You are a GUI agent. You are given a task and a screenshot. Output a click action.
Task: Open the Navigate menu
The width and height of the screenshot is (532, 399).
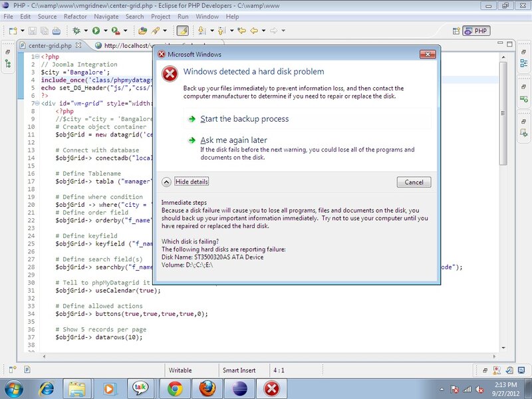pos(106,17)
